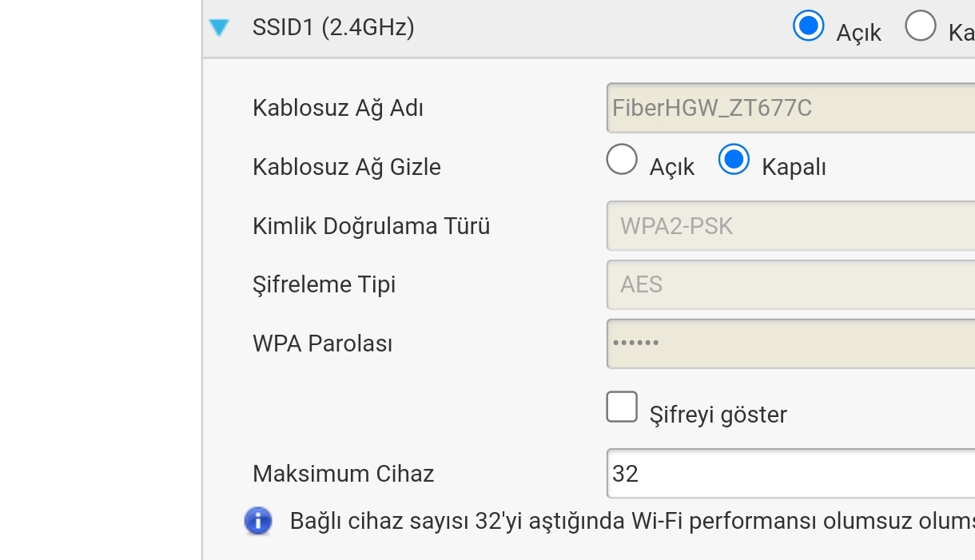Click the FiberHGW_ZT677C network name field
Screen dimensions: 975x560
[x=790, y=107]
